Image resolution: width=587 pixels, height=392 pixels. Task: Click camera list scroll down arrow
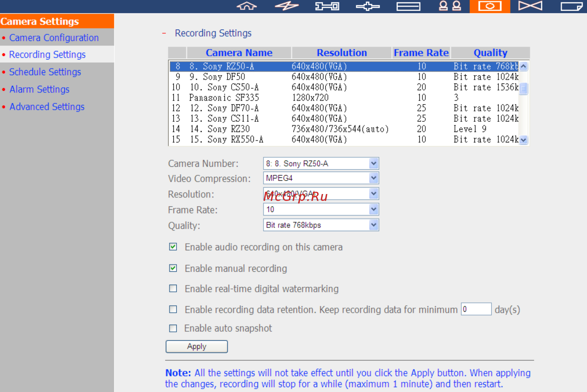coord(523,140)
